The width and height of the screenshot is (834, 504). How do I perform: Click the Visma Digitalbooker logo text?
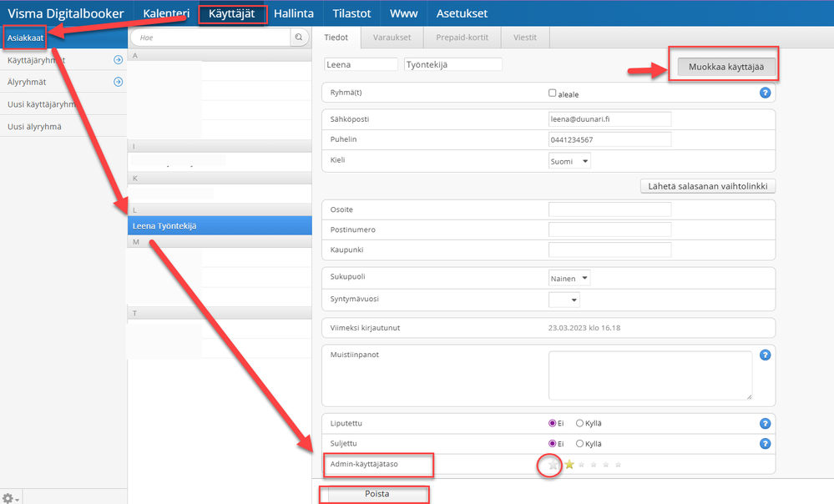coord(65,13)
